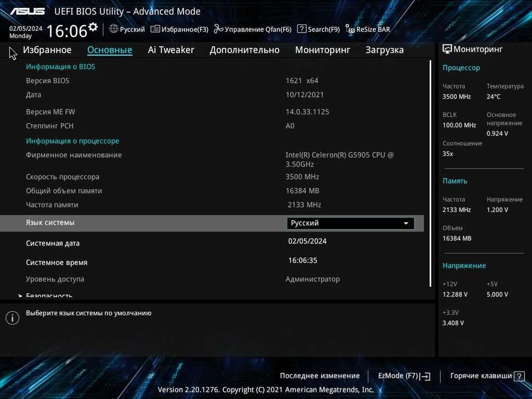This screenshot has width=532, height=399.
Task: Click the Системное время label
Action: point(56,263)
